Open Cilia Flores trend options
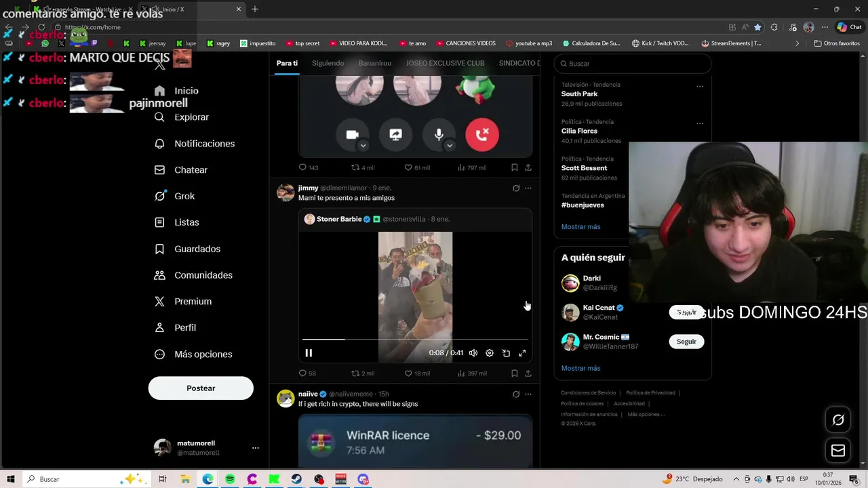The image size is (868, 488). pos(700,123)
